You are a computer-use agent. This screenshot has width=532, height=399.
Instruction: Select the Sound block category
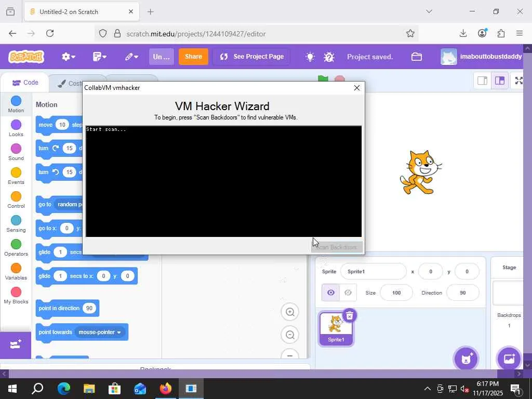point(16,152)
